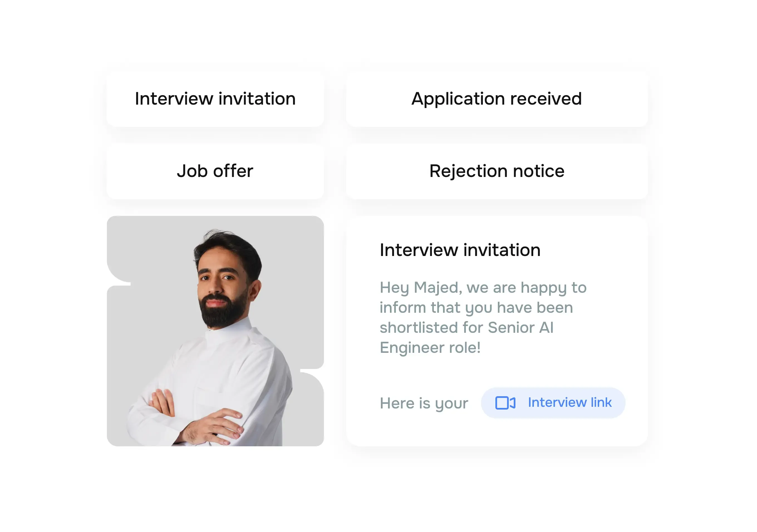
Task: Click the candidate's profile photo
Action: [x=215, y=331]
